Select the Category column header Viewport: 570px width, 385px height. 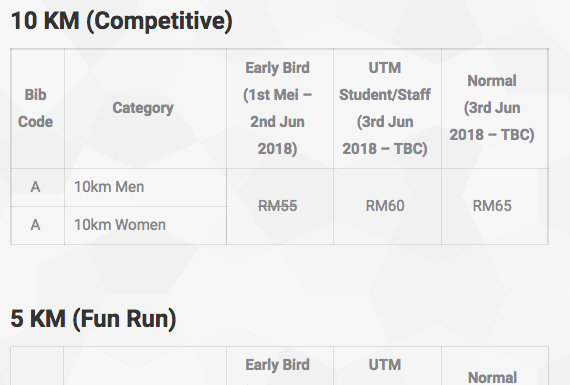(x=143, y=108)
